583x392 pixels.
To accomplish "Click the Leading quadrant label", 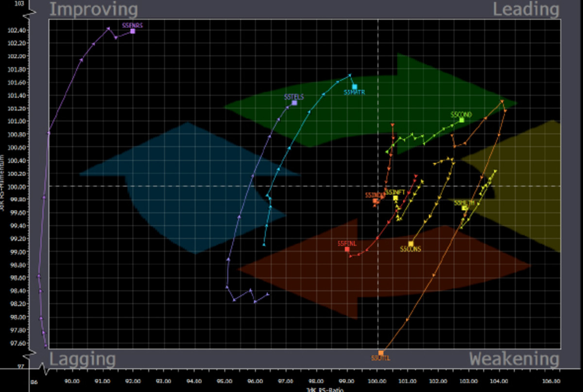I will tap(526, 10).
